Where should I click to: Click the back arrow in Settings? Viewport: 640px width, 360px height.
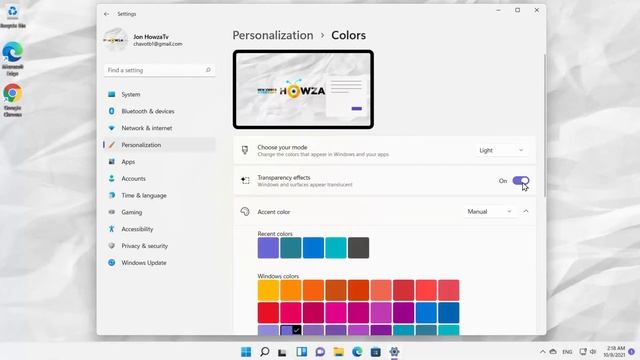coord(107,14)
